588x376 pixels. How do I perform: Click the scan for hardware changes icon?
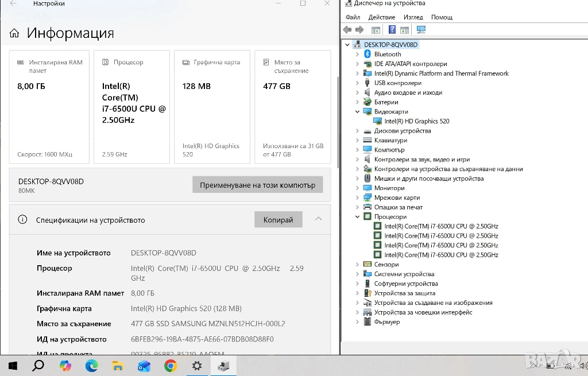[421, 30]
